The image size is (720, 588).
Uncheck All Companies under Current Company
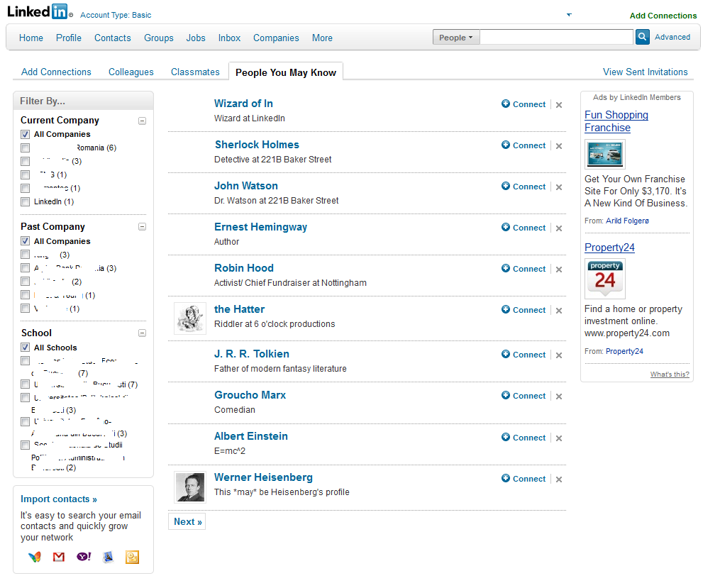click(26, 134)
